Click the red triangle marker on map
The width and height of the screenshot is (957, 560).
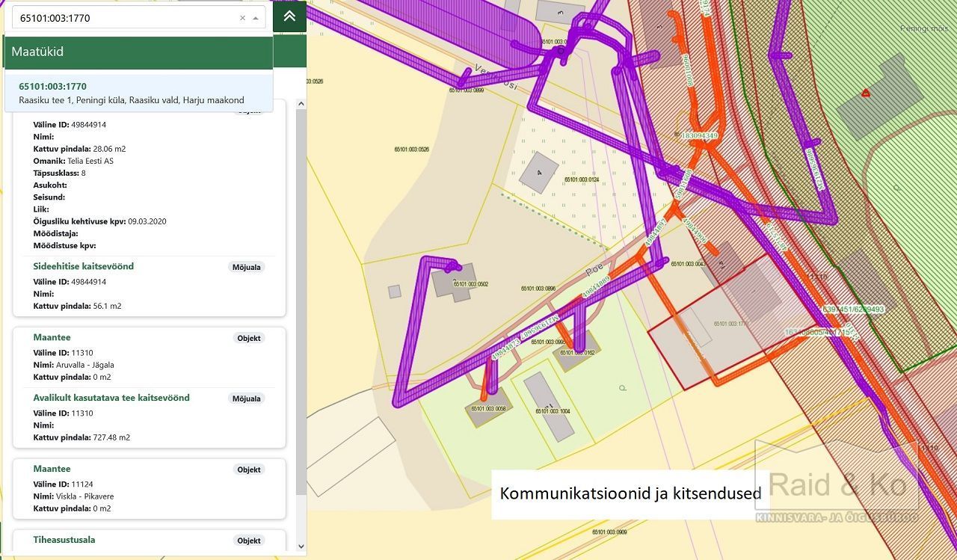865,93
